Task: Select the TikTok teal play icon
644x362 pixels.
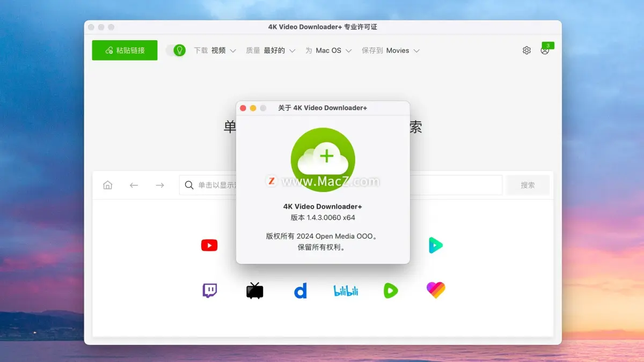Action: [x=436, y=245]
